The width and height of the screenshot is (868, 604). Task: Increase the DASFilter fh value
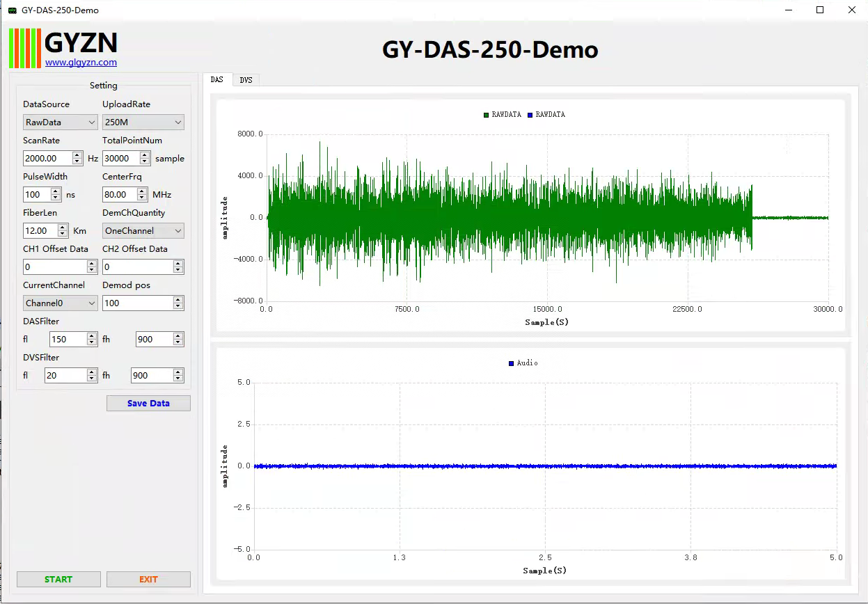(179, 336)
